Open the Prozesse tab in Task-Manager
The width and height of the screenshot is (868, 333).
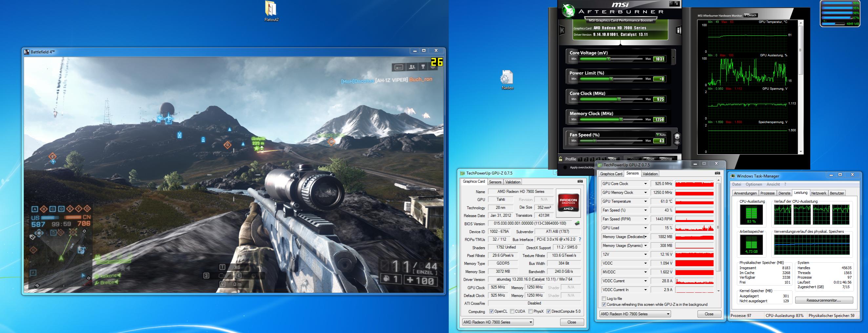click(x=767, y=193)
